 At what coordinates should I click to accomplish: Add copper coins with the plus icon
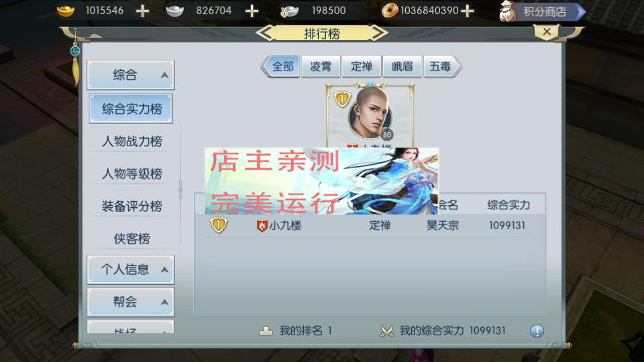point(468,11)
